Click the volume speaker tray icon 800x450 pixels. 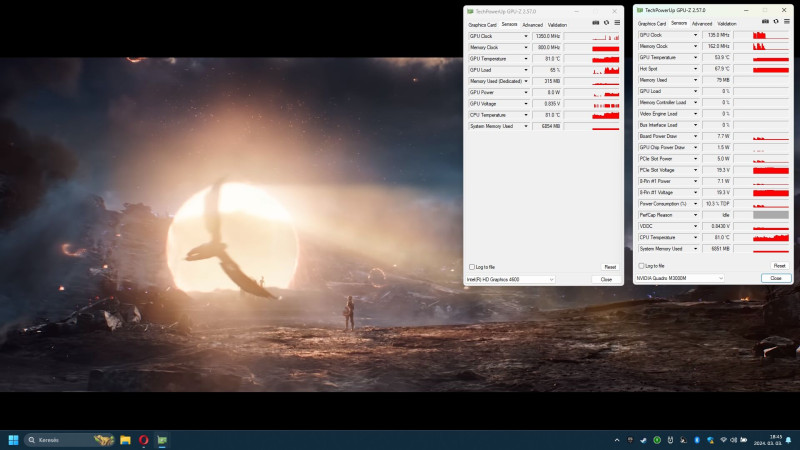pos(733,440)
